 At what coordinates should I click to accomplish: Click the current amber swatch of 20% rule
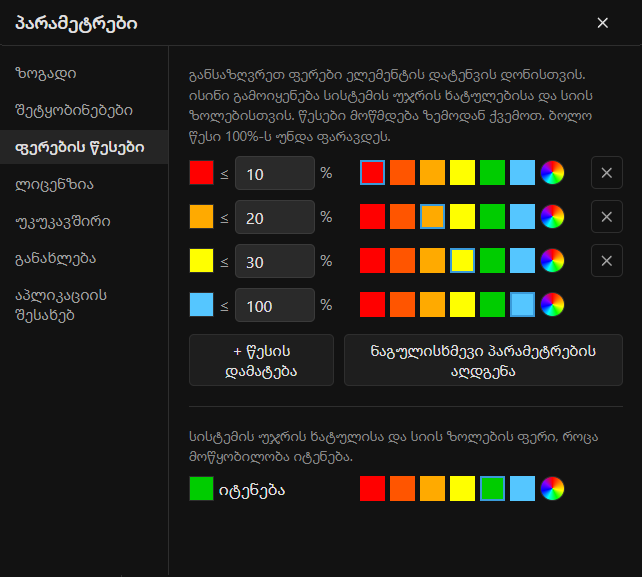(x=201, y=217)
